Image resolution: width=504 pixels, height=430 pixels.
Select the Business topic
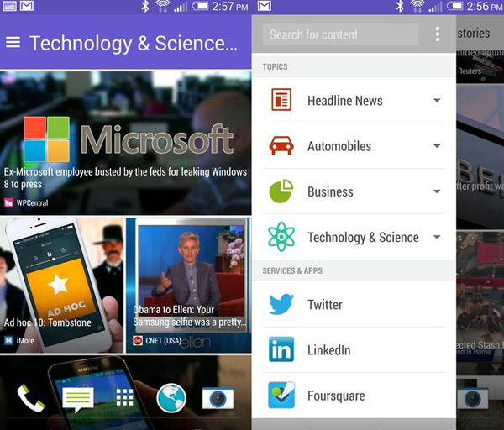(354, 191)
